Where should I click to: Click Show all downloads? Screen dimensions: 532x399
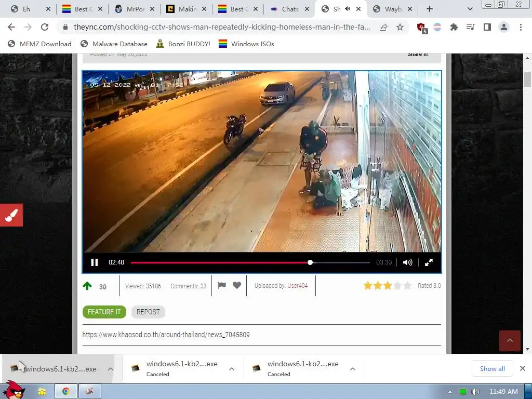493,368
